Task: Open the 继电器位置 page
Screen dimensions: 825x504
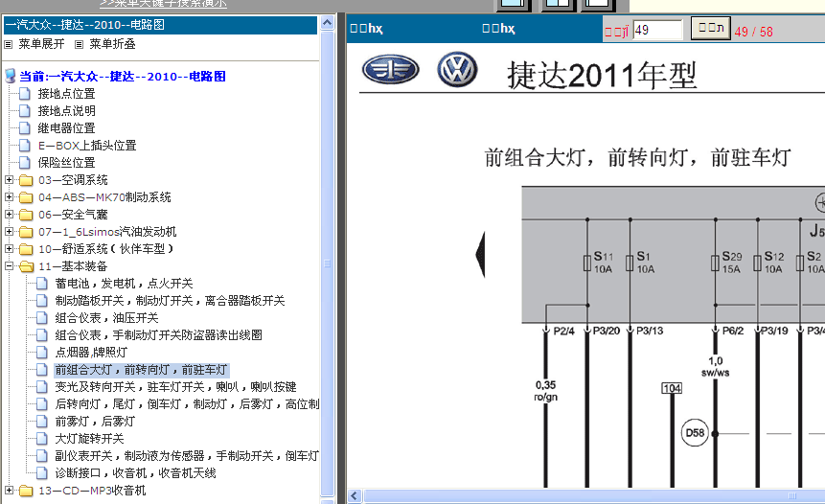Action: pos(66,128)
